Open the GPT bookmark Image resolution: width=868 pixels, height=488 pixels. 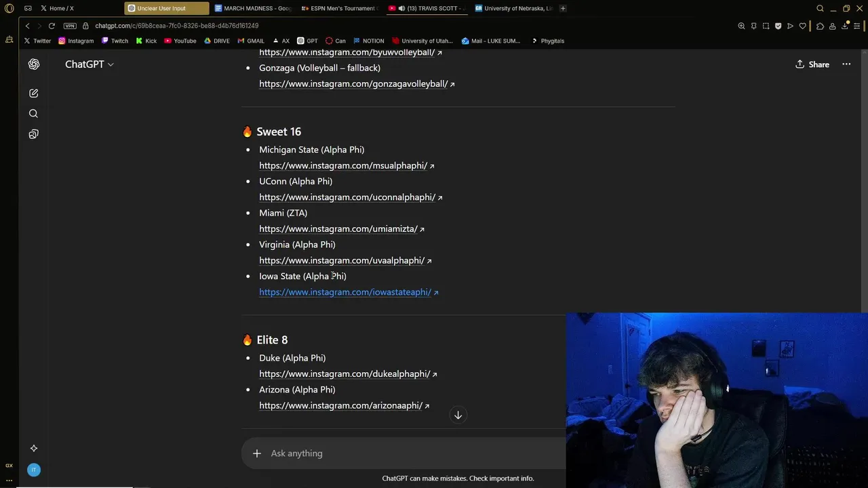pyautogui.click(x=307, y=41)
